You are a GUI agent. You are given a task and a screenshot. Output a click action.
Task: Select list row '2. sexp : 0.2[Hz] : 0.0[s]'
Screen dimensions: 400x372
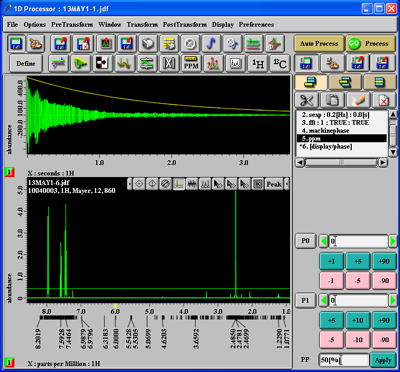[x=342, y=115]
